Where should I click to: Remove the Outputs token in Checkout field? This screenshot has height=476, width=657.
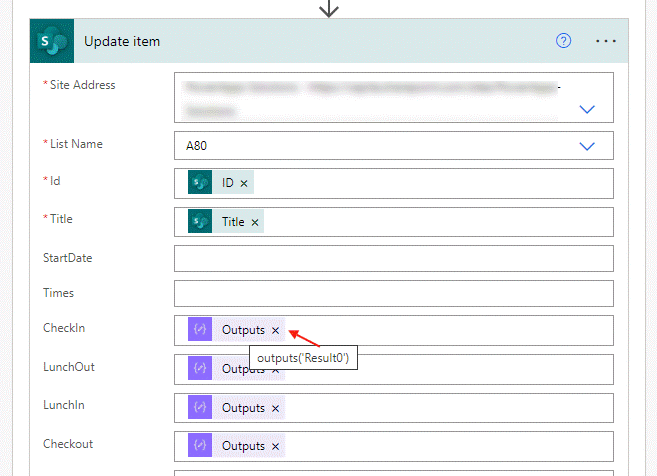pyautogui.click(x=275, y=447)
